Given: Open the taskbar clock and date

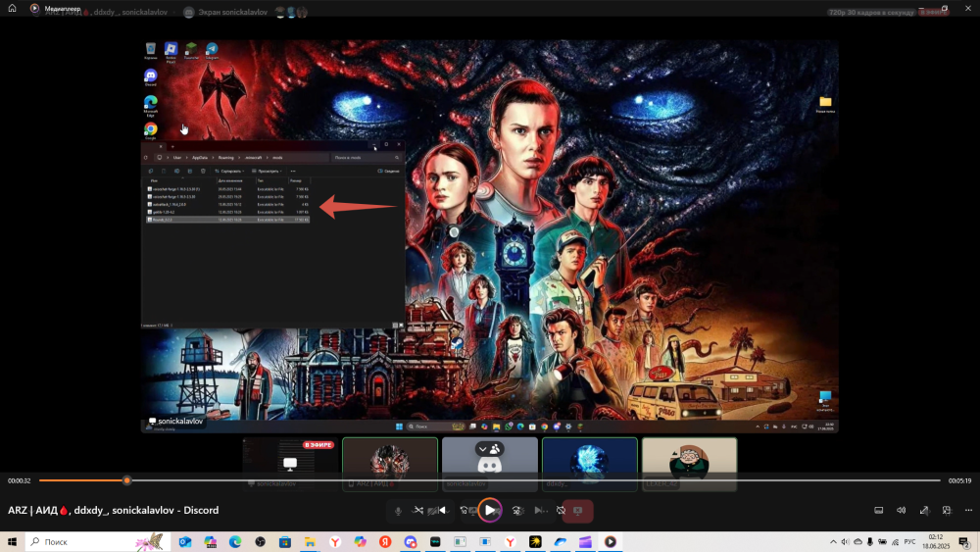Looking at the screenshot, I should pos(936,542).
